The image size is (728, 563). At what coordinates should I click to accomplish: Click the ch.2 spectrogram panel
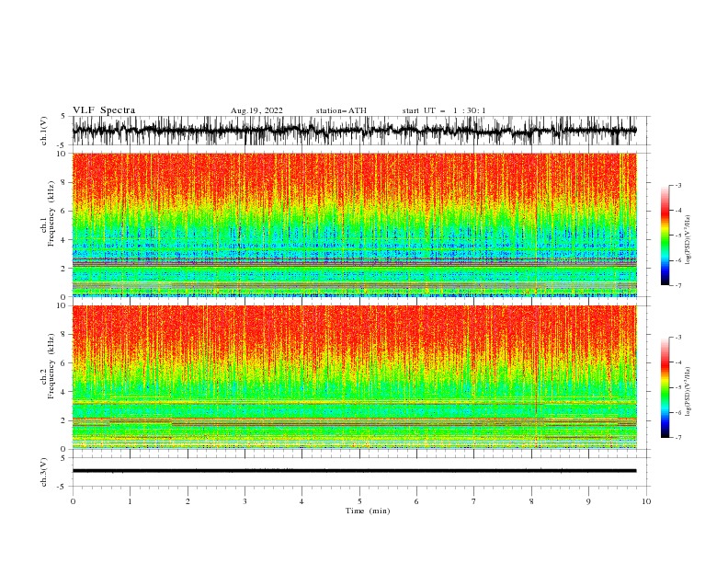(x=355, y=377)
